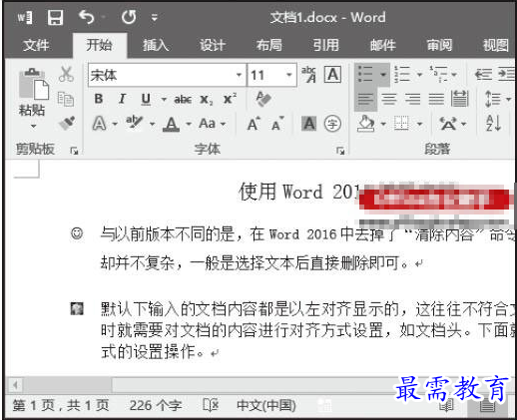
Task: Expand the font name dropdown arrow
Action: (239, 75)
